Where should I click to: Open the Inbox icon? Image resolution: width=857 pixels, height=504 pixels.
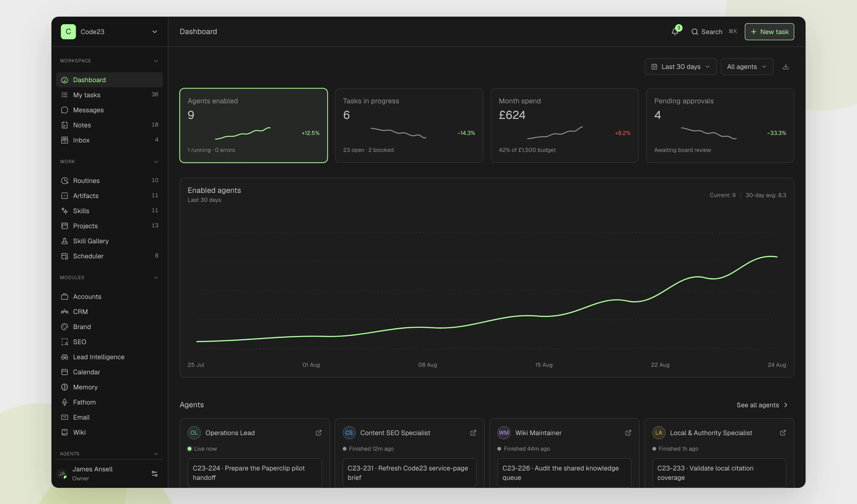click(x=65, y=140)
